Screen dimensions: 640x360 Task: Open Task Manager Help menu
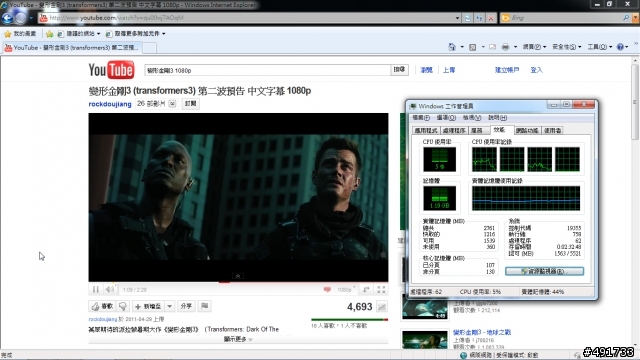coord(498,118)
